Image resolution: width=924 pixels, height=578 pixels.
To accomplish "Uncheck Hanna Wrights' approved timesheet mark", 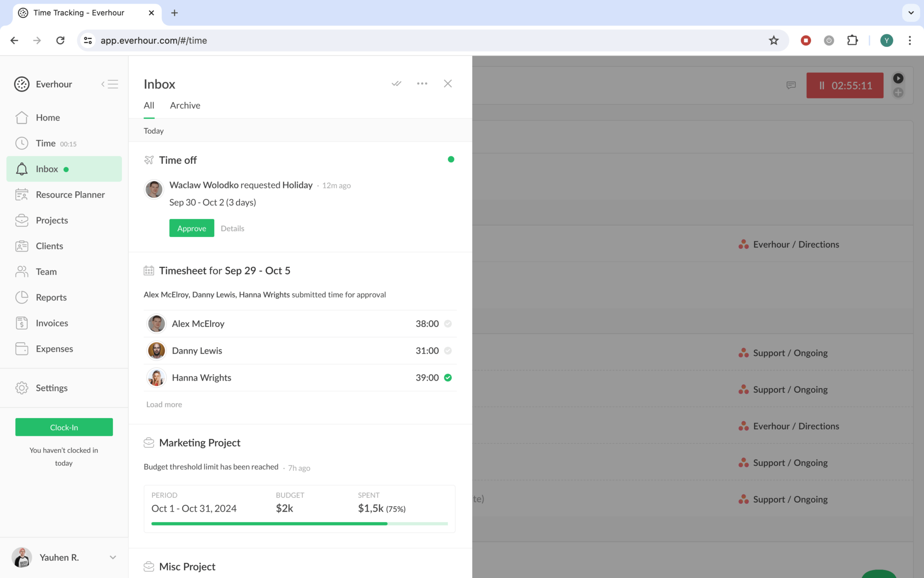I will click(448, 378).
